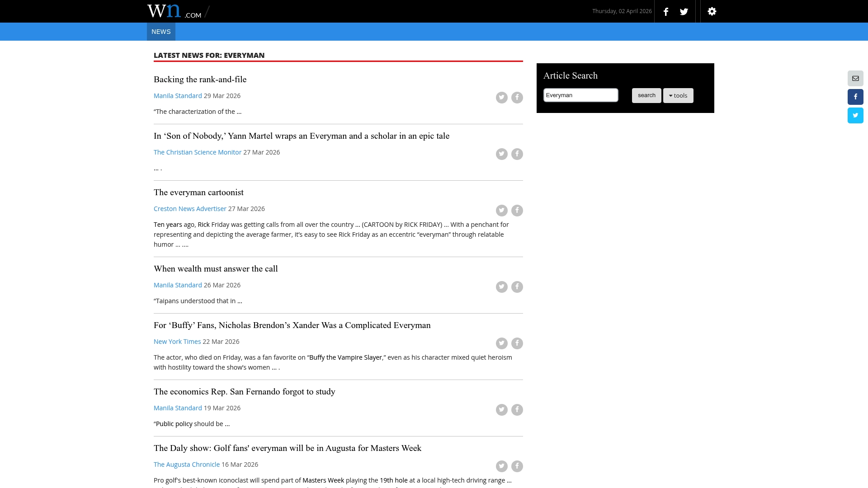Screen dimensions: 868x488
Task: Open the New York Times source link
Action: point(177,342)
